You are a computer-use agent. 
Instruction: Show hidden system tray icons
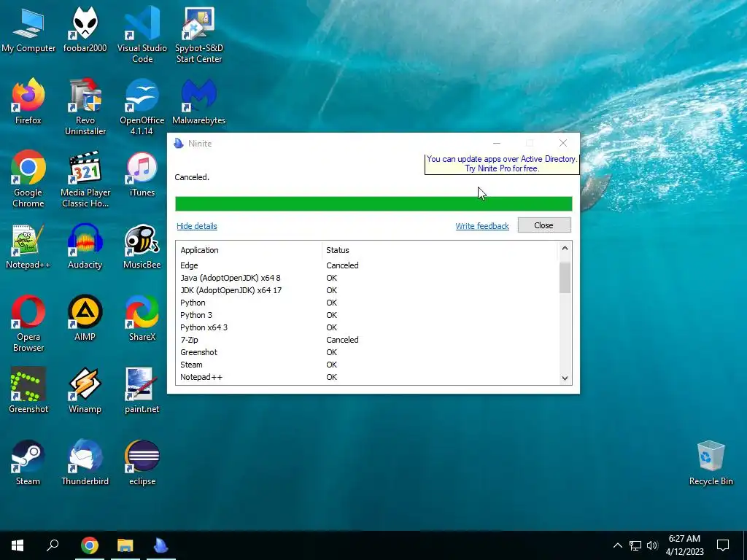point(617,545)
